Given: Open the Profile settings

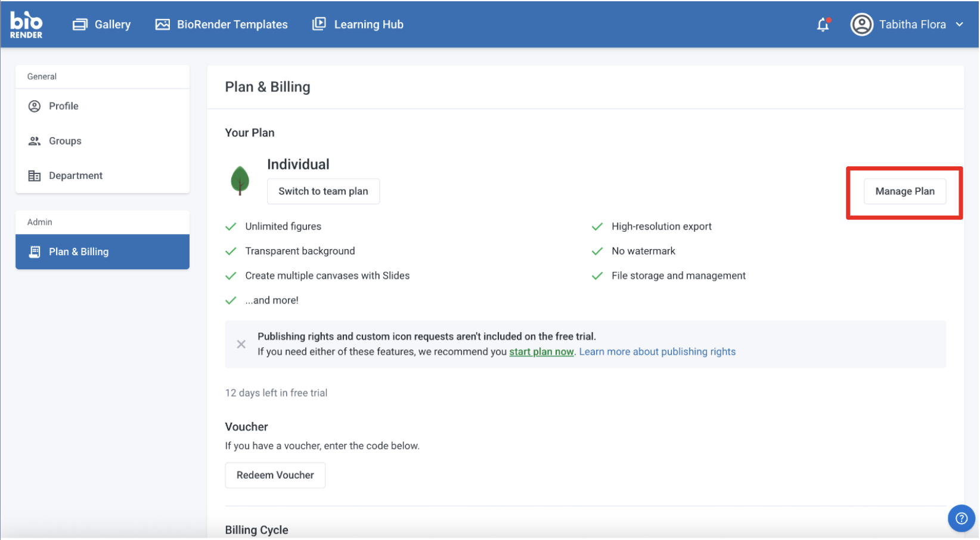Looking at the screenshot, I should click(x=103, y=106).
